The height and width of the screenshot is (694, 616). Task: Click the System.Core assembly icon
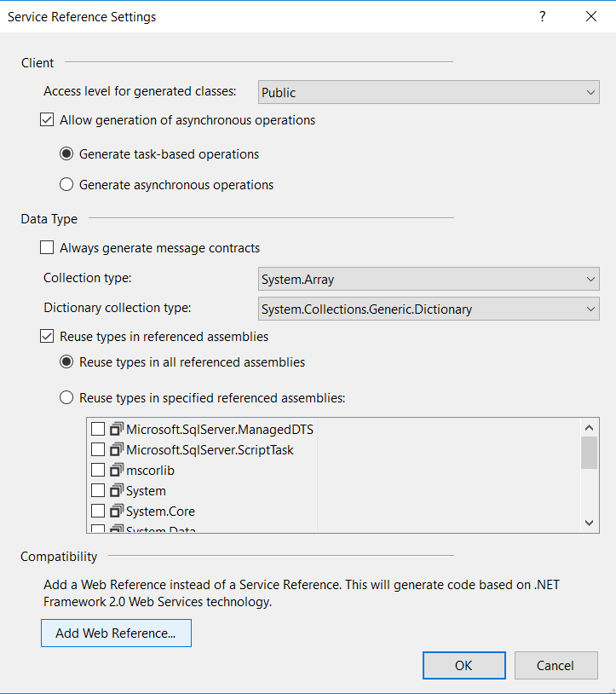[x=116, y=511]
